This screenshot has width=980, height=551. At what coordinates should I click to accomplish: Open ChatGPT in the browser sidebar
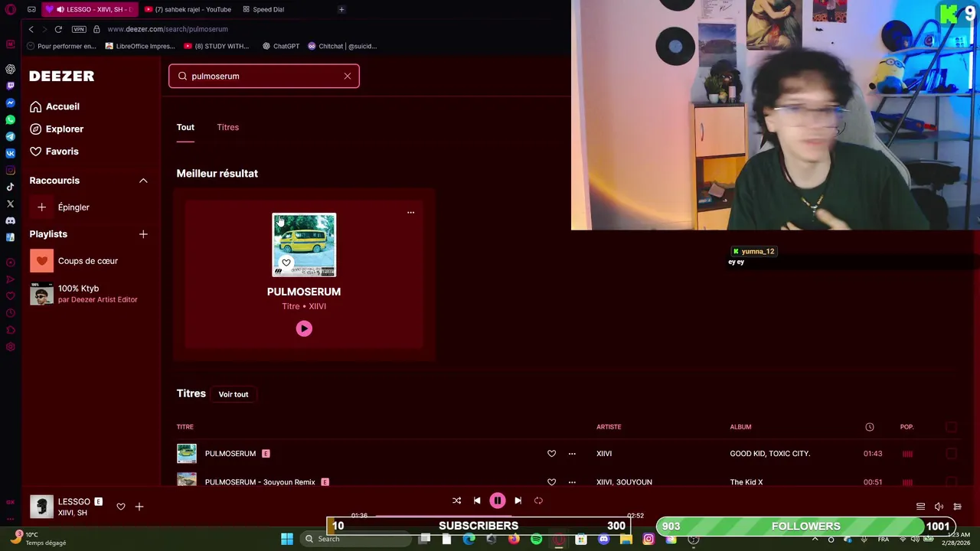click(x=10, y=69)
